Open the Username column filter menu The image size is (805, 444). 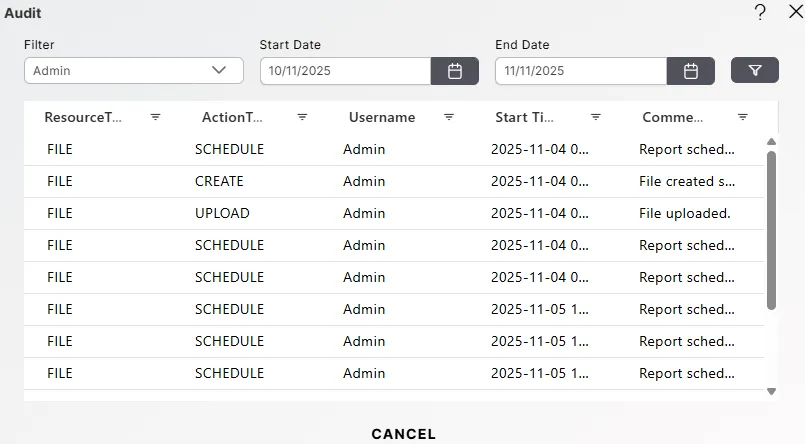click(x=449, y=117)
